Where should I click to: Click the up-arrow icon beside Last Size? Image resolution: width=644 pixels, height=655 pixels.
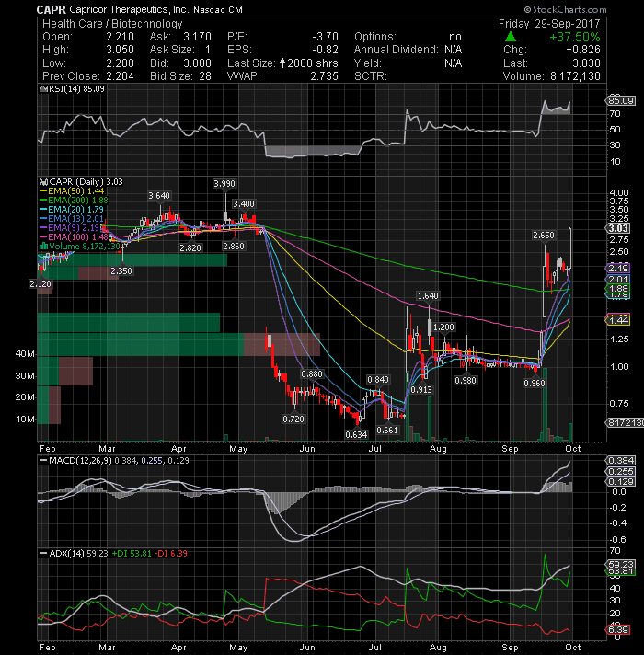[x=282, y=63]
